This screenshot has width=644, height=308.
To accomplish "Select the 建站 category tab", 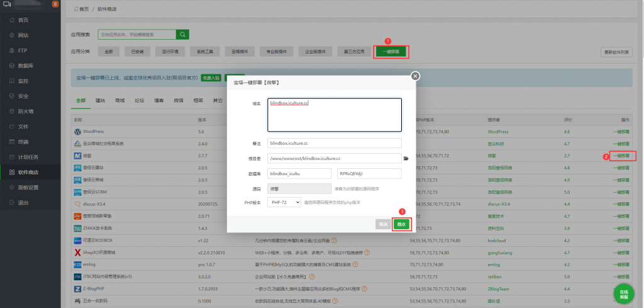I will coord(100,100).
